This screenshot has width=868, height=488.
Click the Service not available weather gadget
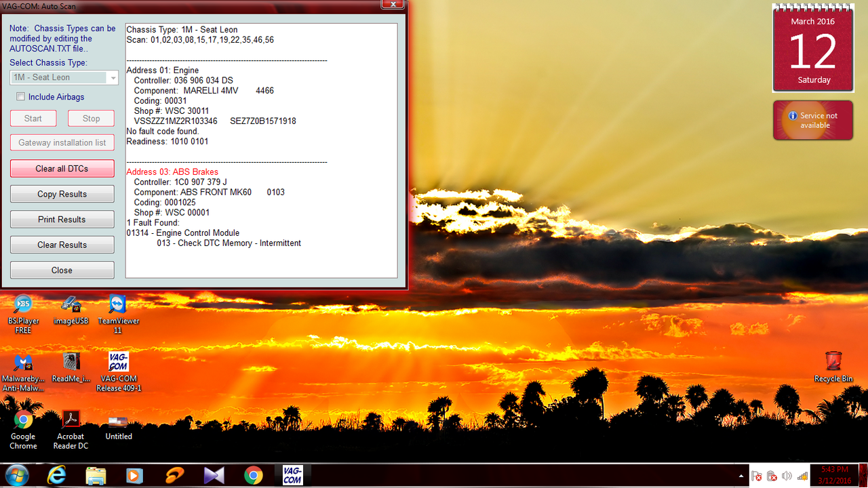pos(813,121)
